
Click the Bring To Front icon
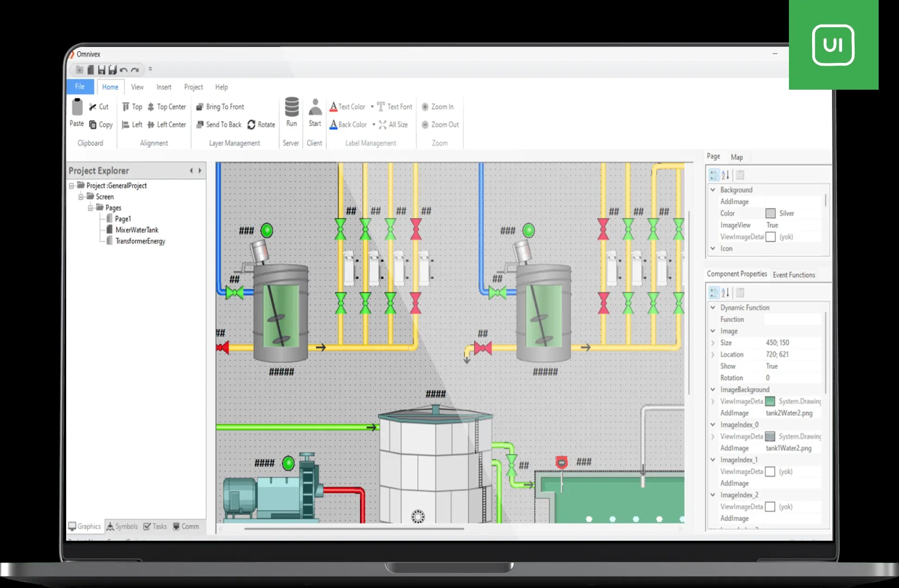point(200,107)
